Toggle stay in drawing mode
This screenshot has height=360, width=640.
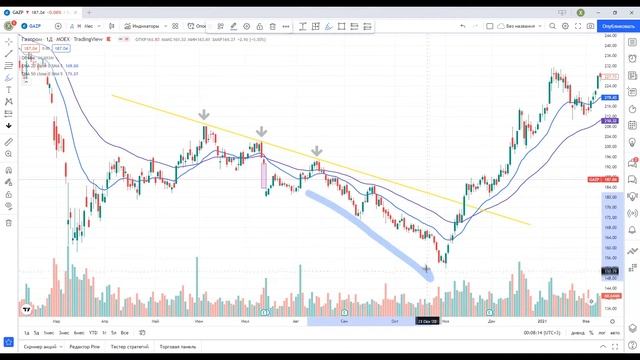[9, 182]
